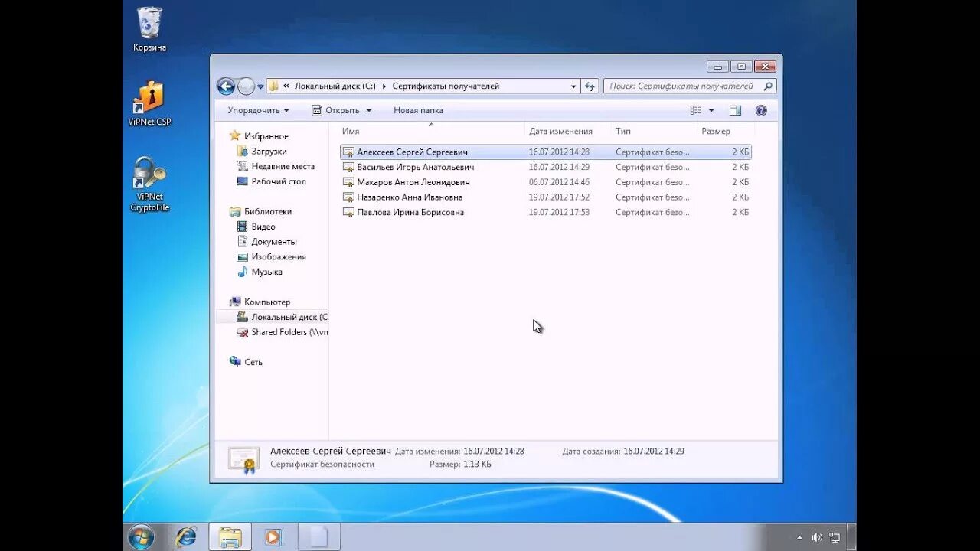This screenshot has height=551, width=980.
Task: Click certificate icon of Макаров Антон Леонидович
Action: pos(348,182)
